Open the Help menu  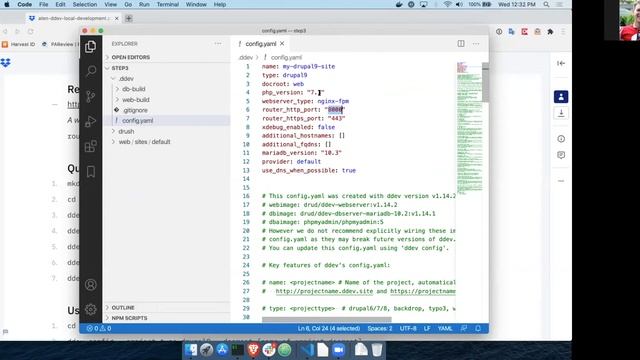pyautogui.click(x=220, y=4)
